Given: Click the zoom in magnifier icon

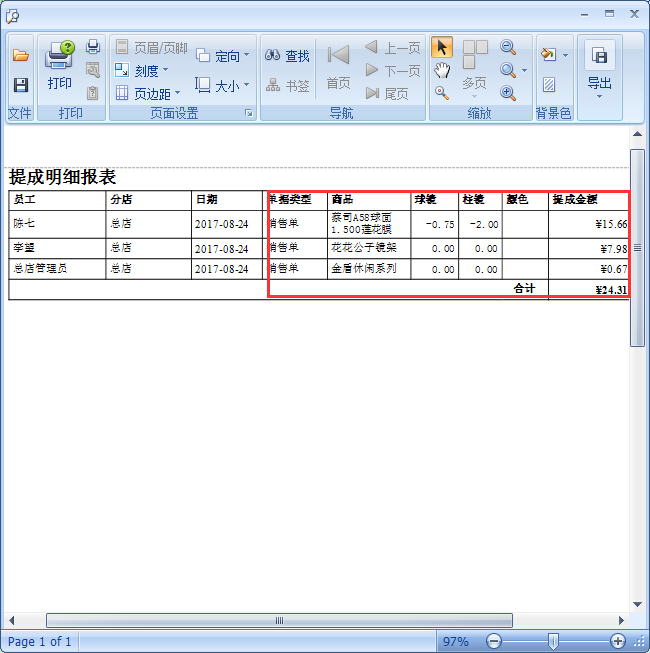Looking at the screenshot, I should [x=508, y=93].
